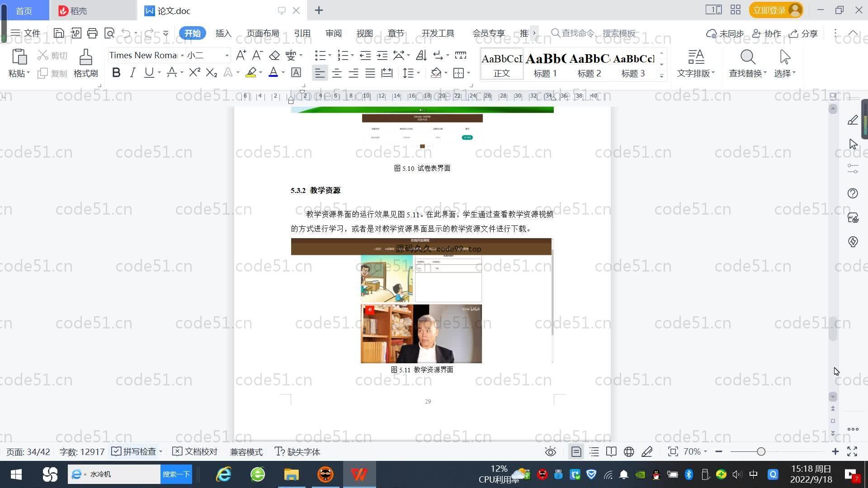Click the increase font size icon
This screenshot has width=868, height=488.
click(241, 56)
